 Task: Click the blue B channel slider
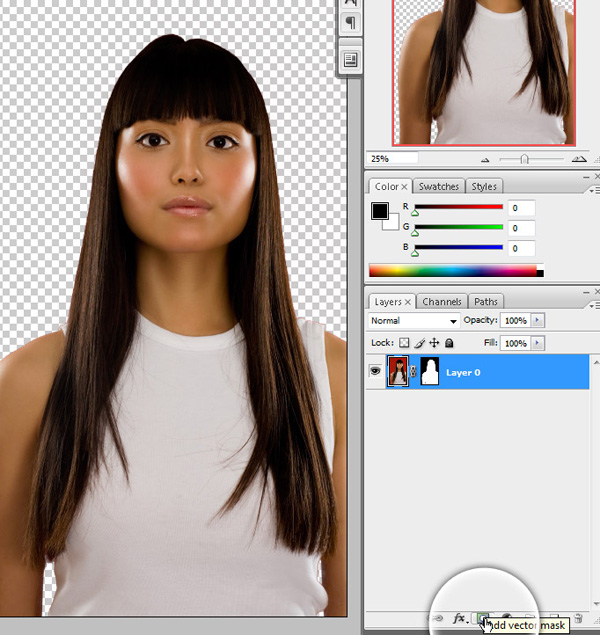coord(459,247)
